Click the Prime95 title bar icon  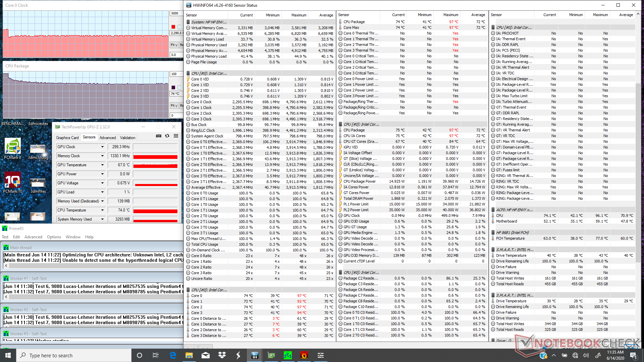[5, 228]
